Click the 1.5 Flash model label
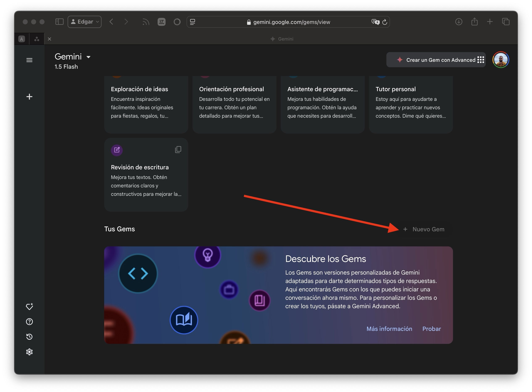Screen dimensions: 532x392 [x=66, y=67]
